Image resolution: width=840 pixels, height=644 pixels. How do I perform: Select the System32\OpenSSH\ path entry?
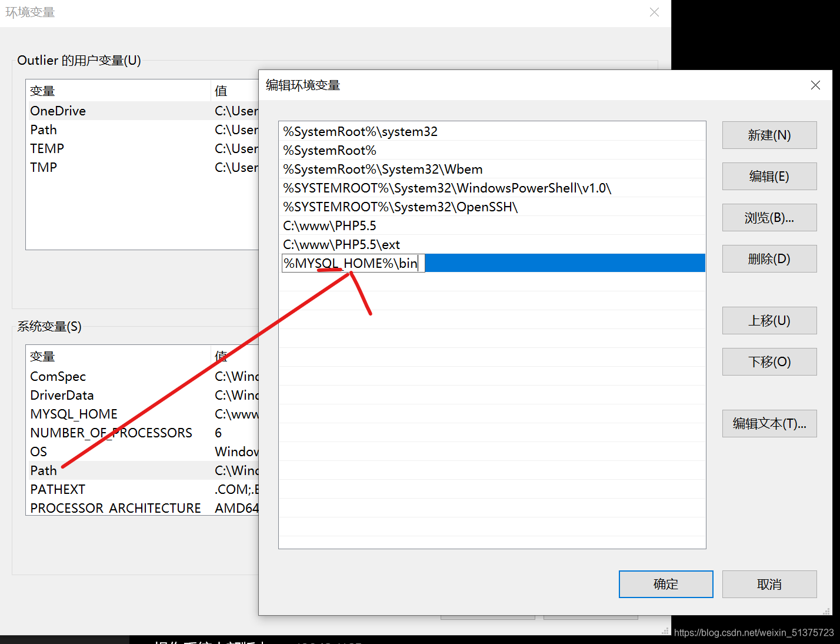(x=492, y=207)
